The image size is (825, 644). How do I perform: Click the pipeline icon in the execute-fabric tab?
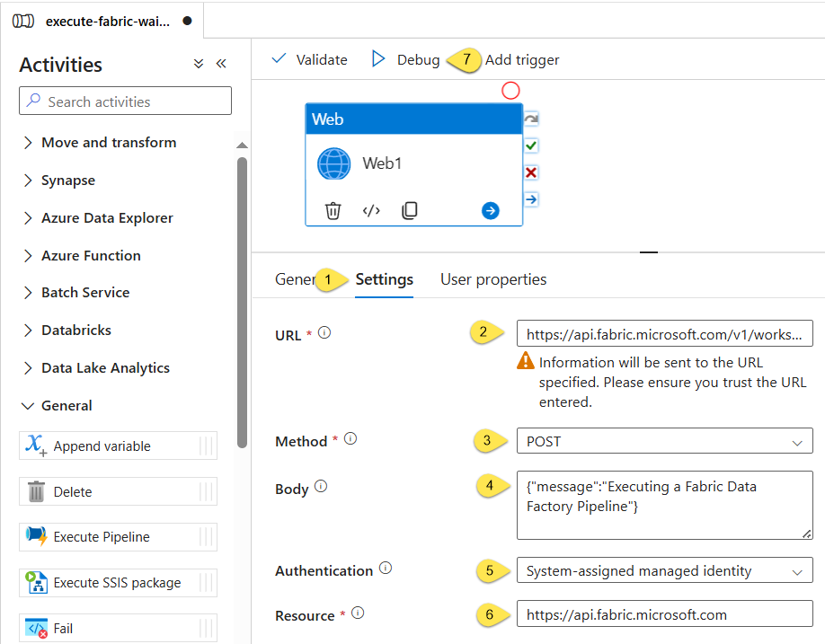[23, 21]
